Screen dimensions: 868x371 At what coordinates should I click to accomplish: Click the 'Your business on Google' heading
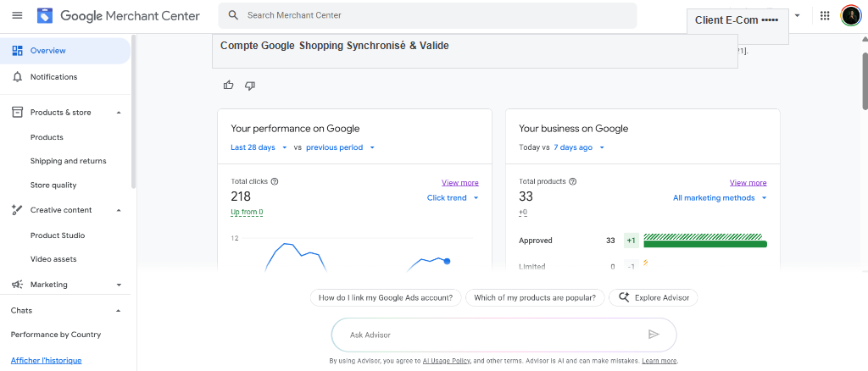click(x=574, y=128)
